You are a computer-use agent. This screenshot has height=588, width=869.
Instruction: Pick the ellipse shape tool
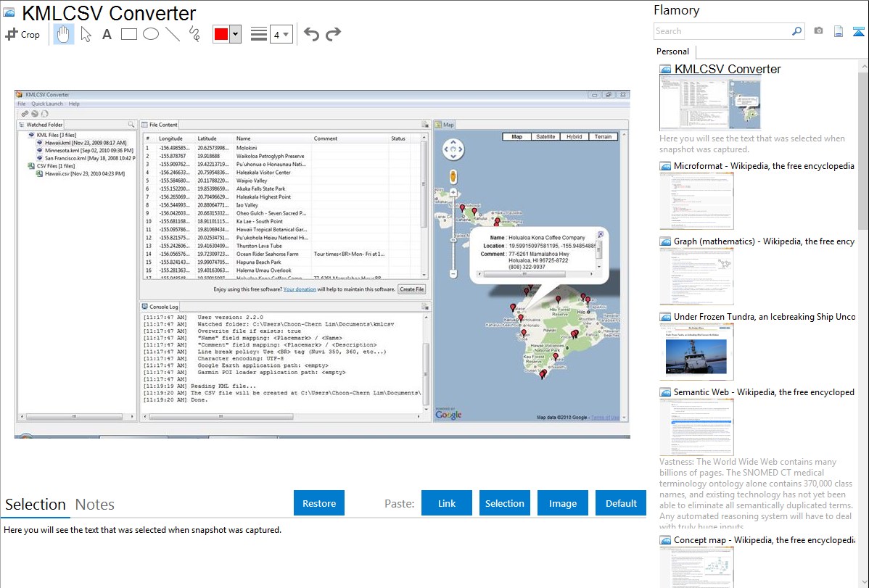[x=151, y=34]
